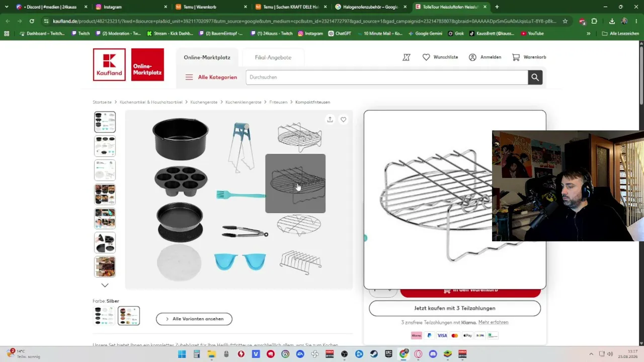Viewport: 644px width, 362px height.
Task: Switch to the Temu Suchen KRAFT DELE tab
Action: point(290,7)
